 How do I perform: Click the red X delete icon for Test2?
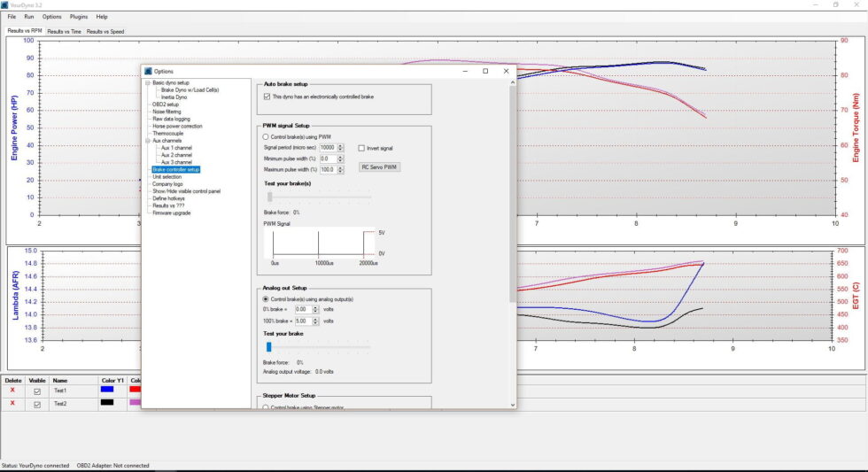pyautogui.click(x=12, y=403)
